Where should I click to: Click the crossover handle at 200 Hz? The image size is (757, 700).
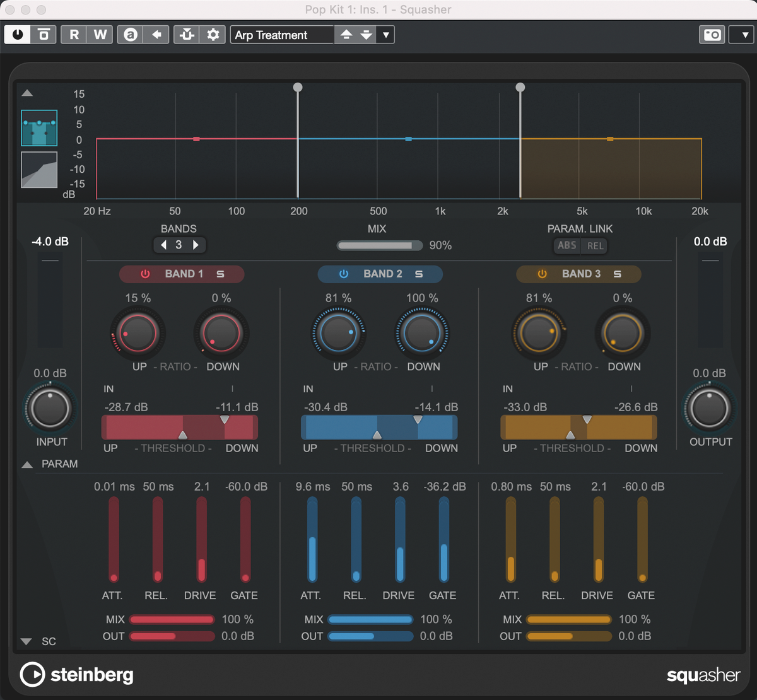(x=298, y=88)
